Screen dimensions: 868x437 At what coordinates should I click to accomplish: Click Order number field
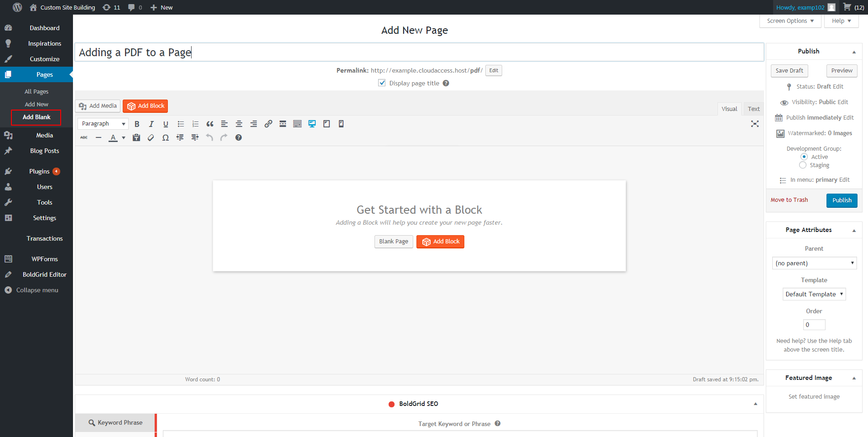coord(814,325)
